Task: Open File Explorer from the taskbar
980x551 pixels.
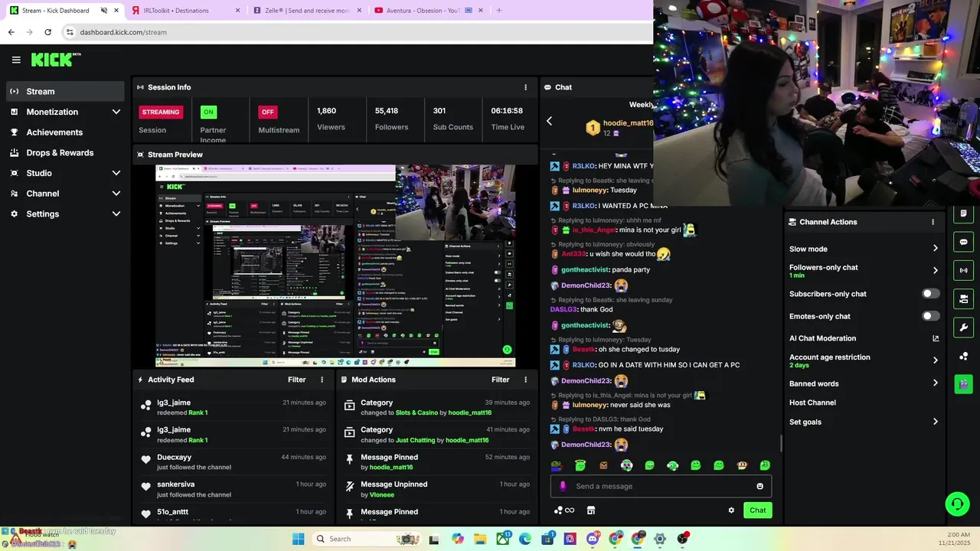Action: 480,539
